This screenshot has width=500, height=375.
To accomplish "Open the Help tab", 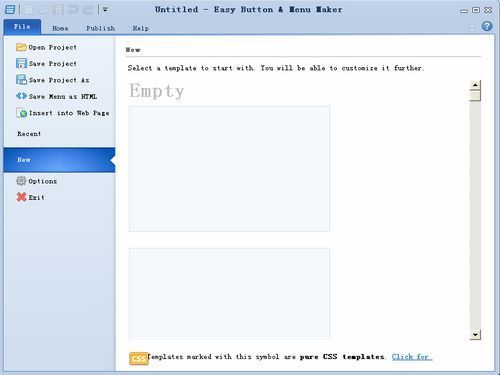I will (140, 28).
